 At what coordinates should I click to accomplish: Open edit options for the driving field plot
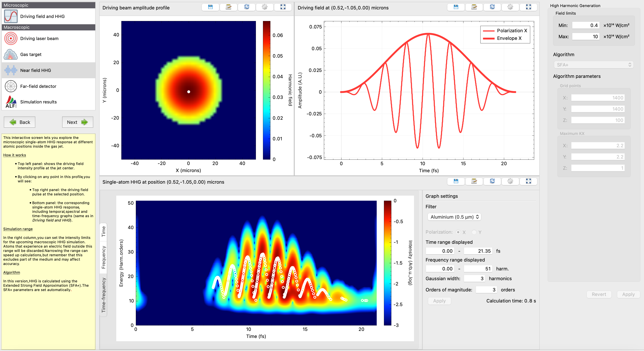[474, 7]
